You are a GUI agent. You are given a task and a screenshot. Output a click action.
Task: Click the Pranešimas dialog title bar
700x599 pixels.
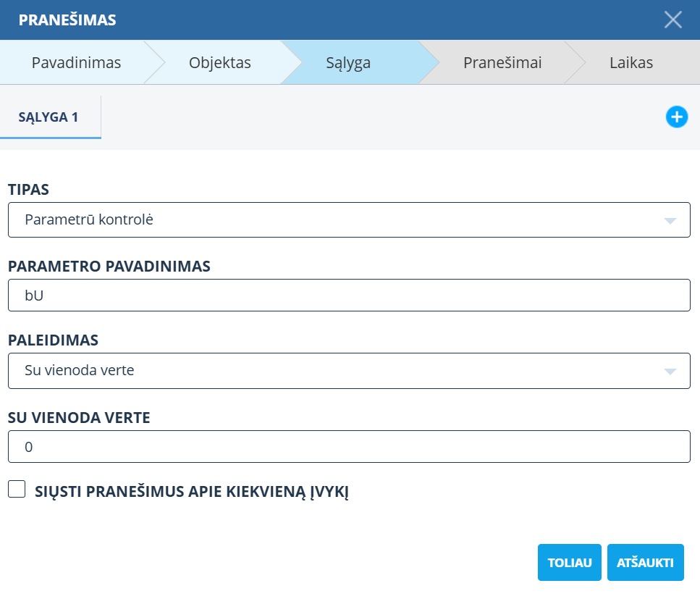[x=326, y=20]
